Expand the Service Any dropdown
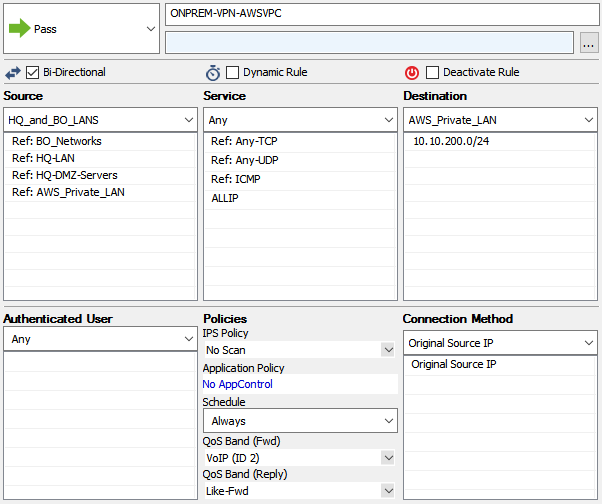Viewport: 602px width, 504px height. [300, 120]
